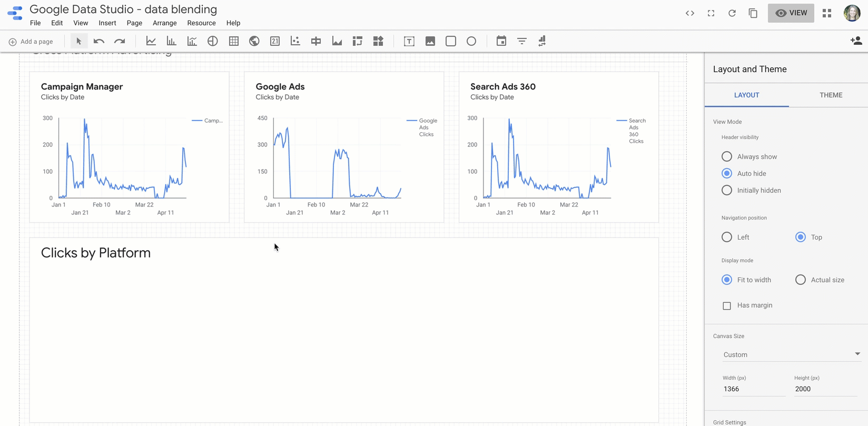Click Add a page button
The image size is (868, 426).
(x=31, y=41)
